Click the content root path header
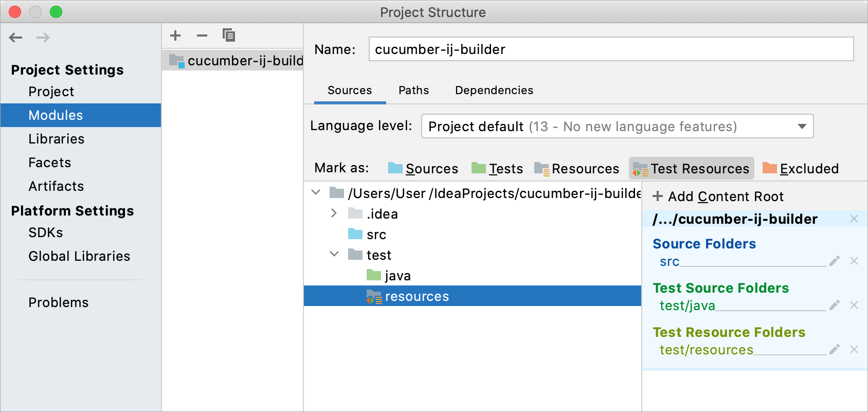This screenshot has width=868, height=412. click(735, 219)
